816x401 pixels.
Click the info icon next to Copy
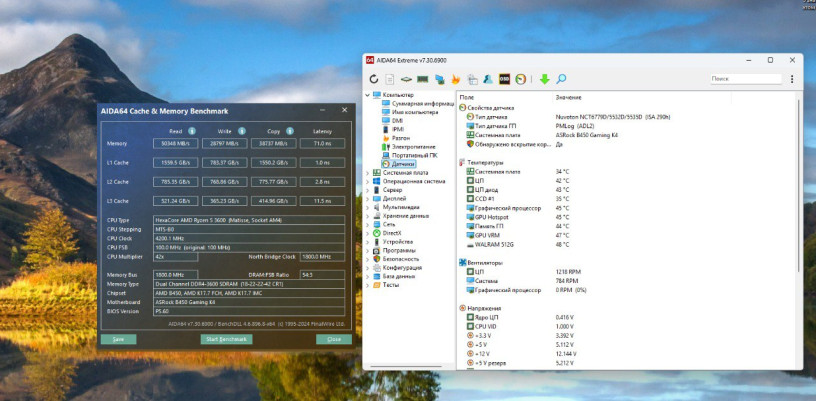point(290,131)
